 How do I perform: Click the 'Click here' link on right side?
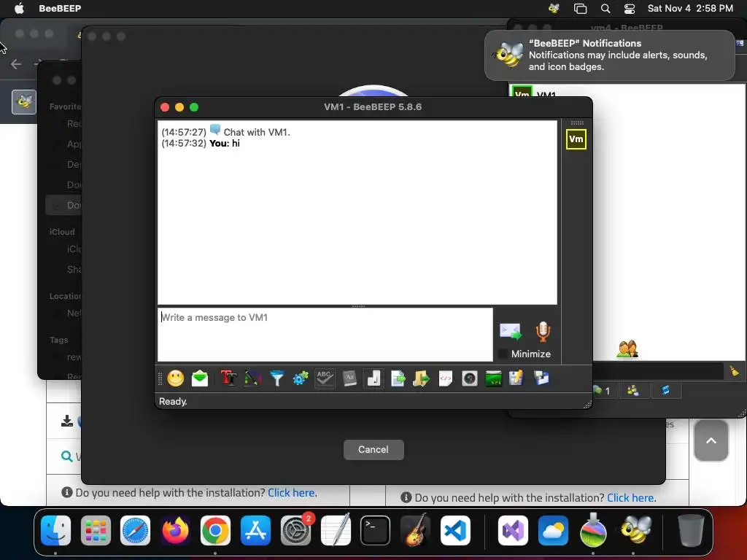pos(631,497)
